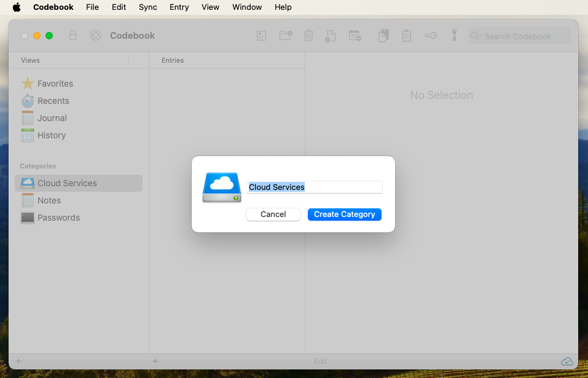The image size is (588, 378).
Task: Click the trash delete icon
Action: (308, 36)
